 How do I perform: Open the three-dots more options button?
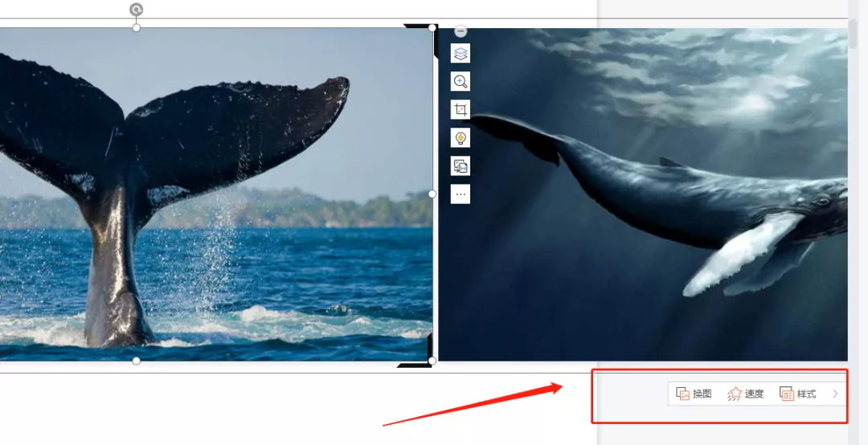(461, 194)
